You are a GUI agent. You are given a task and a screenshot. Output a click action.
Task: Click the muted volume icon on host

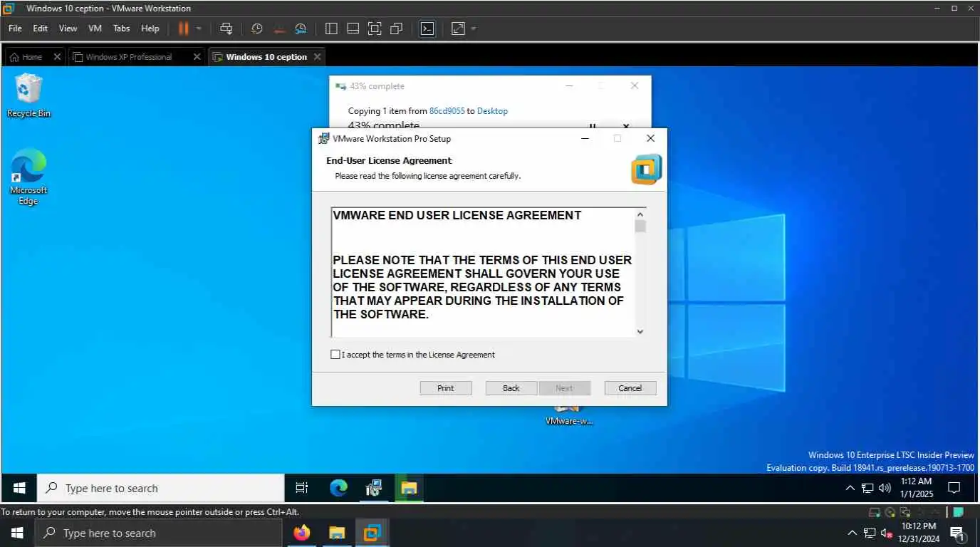coord(887,533)
